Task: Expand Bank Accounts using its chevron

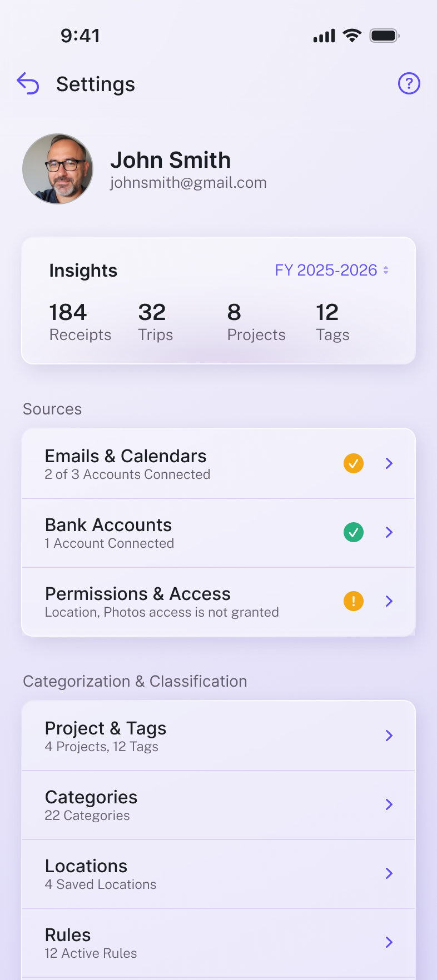Action: [389, 532]
